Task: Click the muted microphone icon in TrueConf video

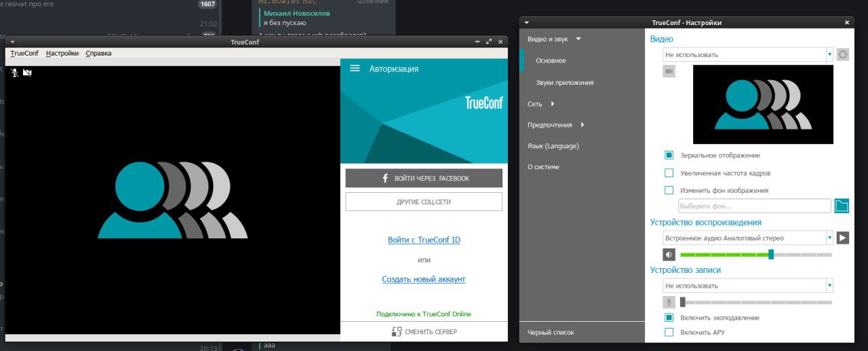Action: [x=15, y=72]
